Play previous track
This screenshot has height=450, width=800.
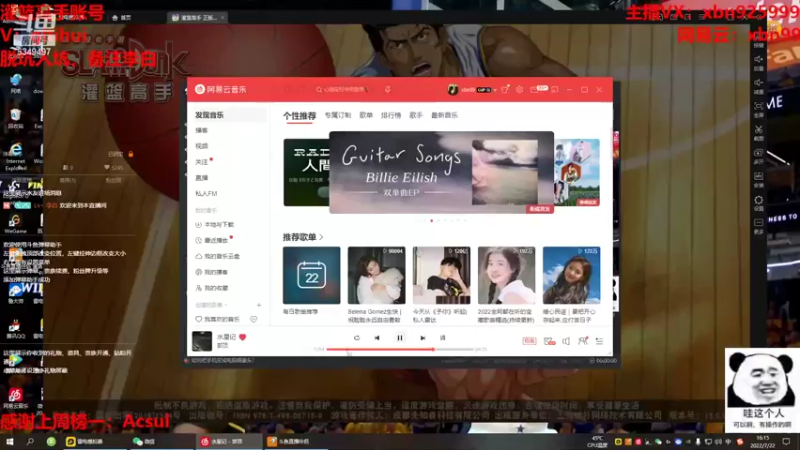tap(377, 338)
